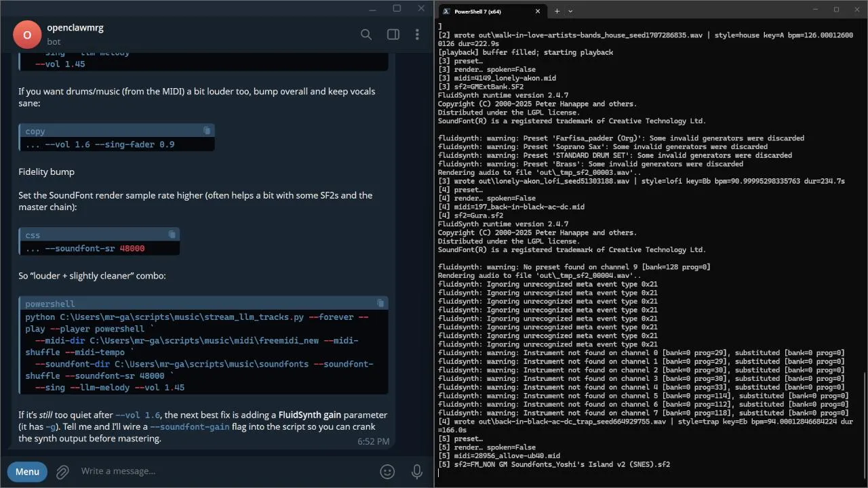Copy the --vol 1.6 code block
Viewport: 868px width, 488px height.
point(207,130)
